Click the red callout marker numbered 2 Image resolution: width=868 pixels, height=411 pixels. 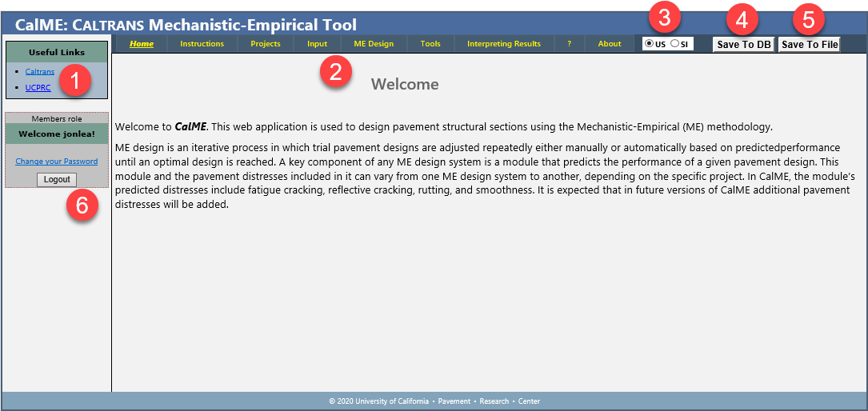coord(336,72)
